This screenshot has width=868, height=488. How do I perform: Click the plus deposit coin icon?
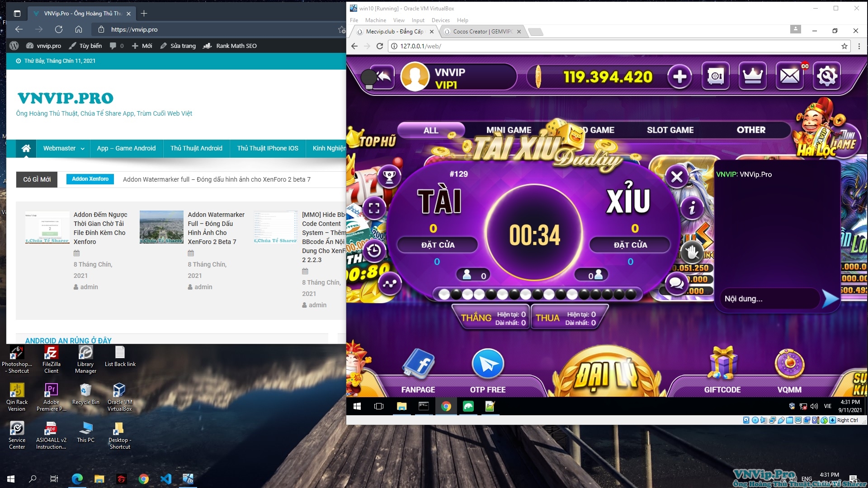(x=679, y=77)
